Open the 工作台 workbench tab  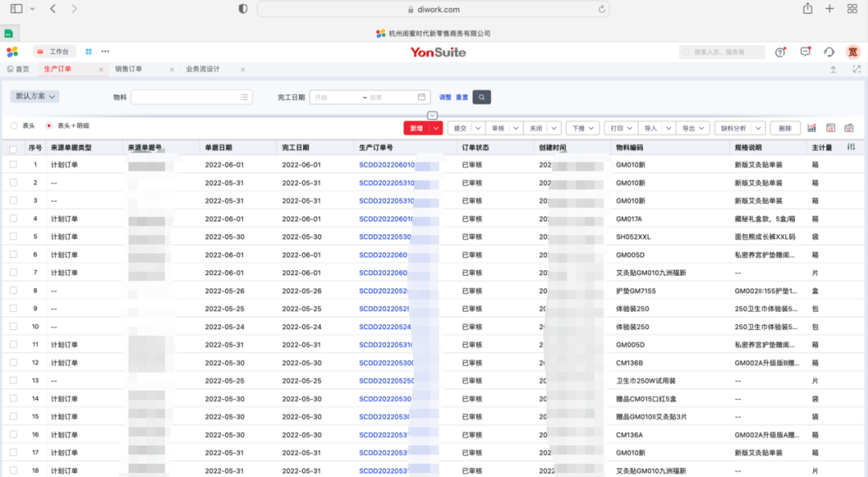tap(53, 51)
